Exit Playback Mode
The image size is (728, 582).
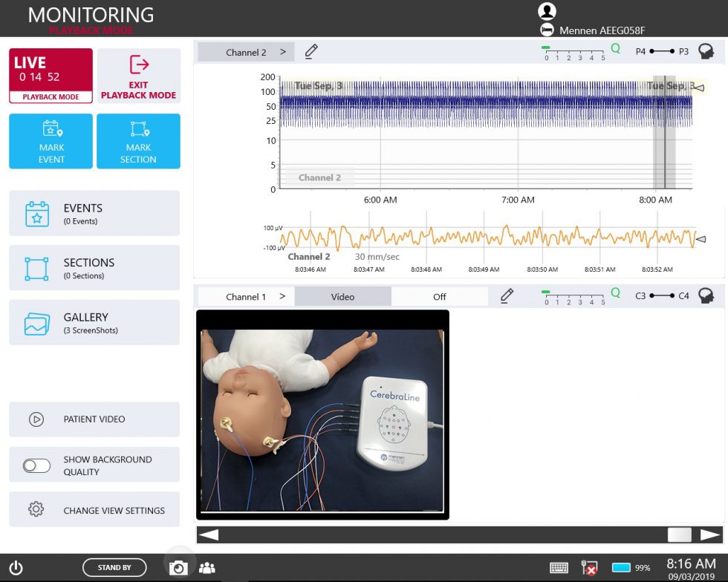tap(138, 76)
